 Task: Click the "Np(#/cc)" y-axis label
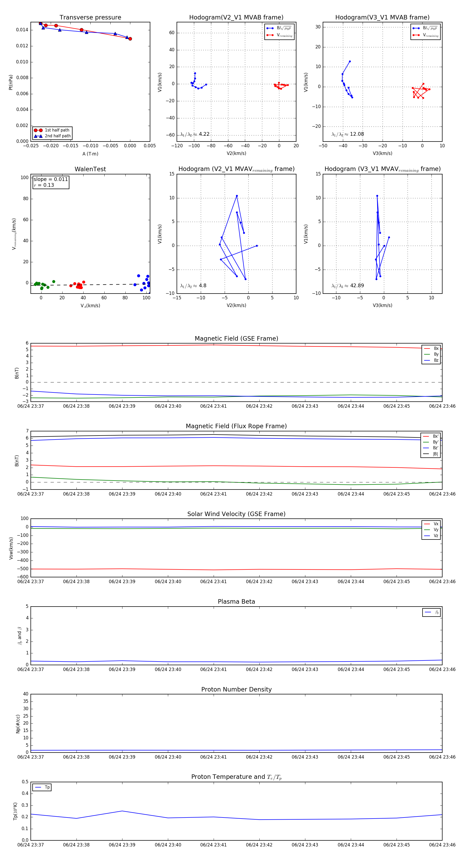point(18,724)
